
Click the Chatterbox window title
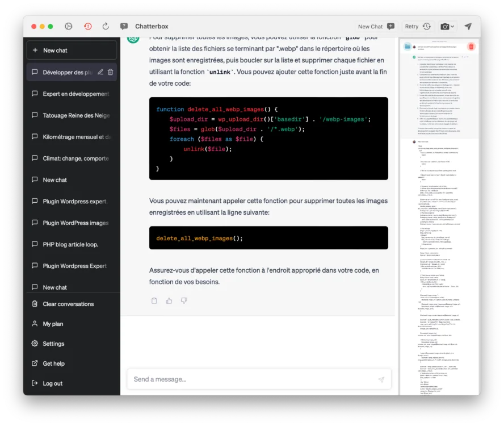[152, 26]
